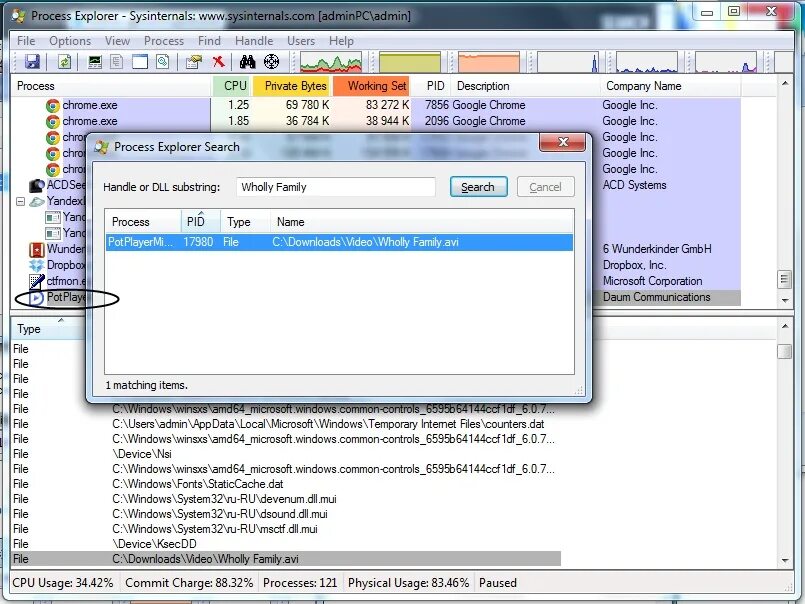The height and width of the screenshot is (604, 805).
Task: Collapse the Yandex process tree node
Action: coord(21,201)
